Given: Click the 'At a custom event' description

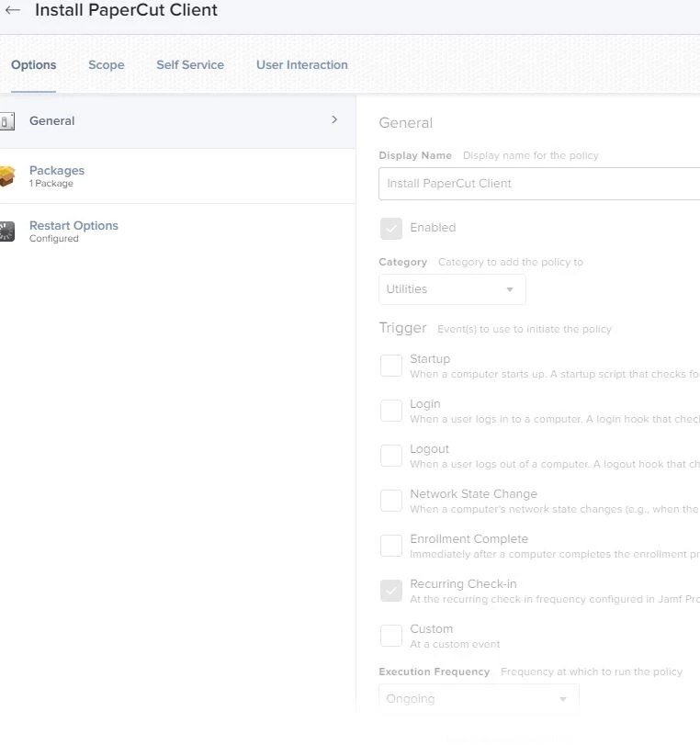Looking at the screenshot, I should click(455, 644).
